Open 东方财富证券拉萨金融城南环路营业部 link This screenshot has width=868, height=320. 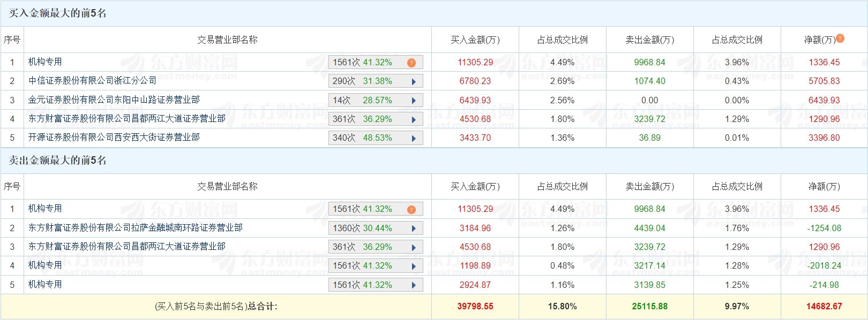click(136, 228)
